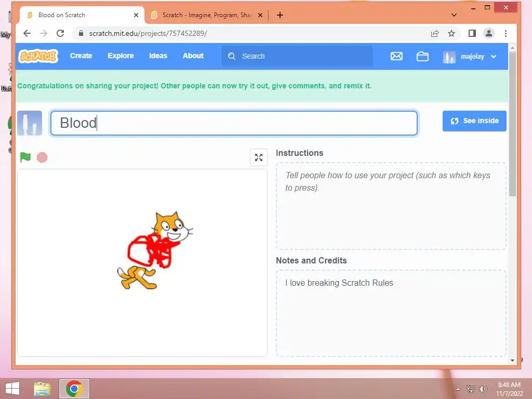
Task: Open the Ideas menu item
Action: [158, 56]
